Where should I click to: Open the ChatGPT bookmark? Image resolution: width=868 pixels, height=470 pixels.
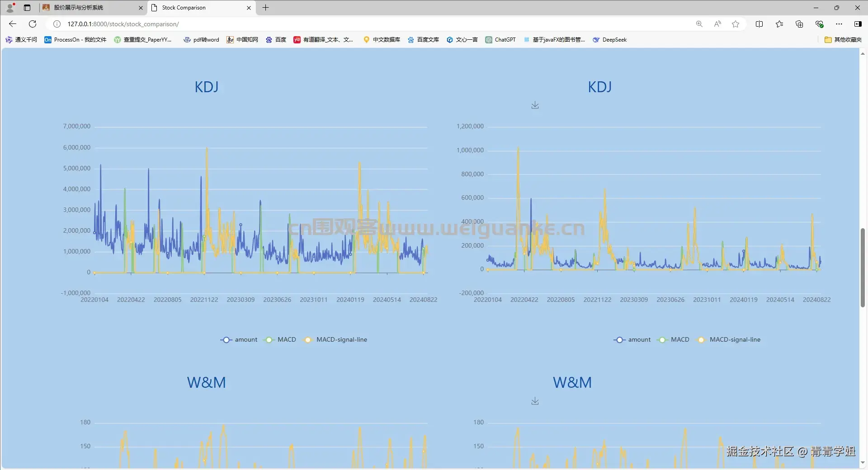click(500, 40)
